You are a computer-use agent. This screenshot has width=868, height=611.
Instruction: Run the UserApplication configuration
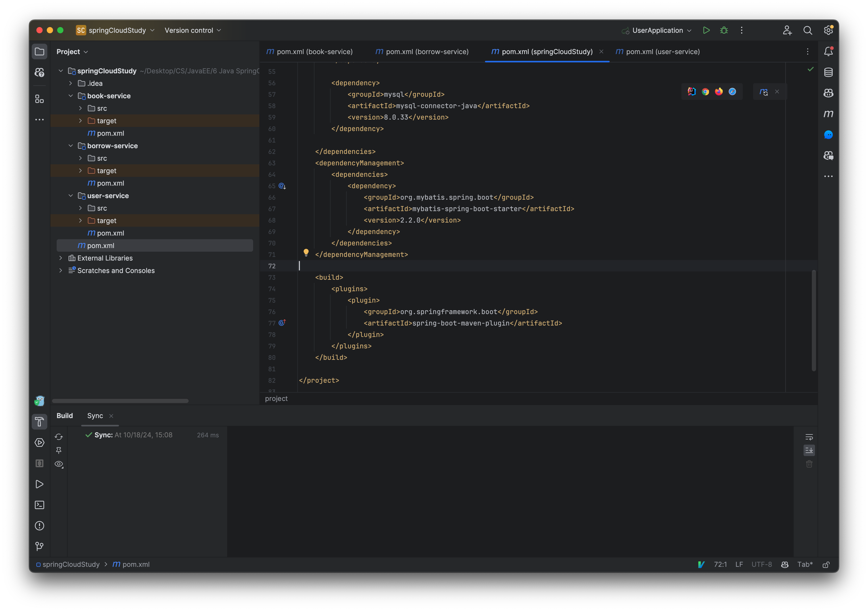point(706,30)
